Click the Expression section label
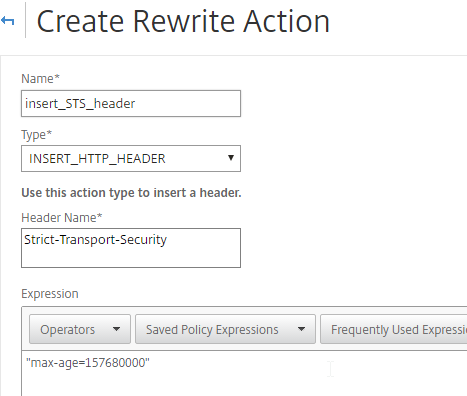 50,294
